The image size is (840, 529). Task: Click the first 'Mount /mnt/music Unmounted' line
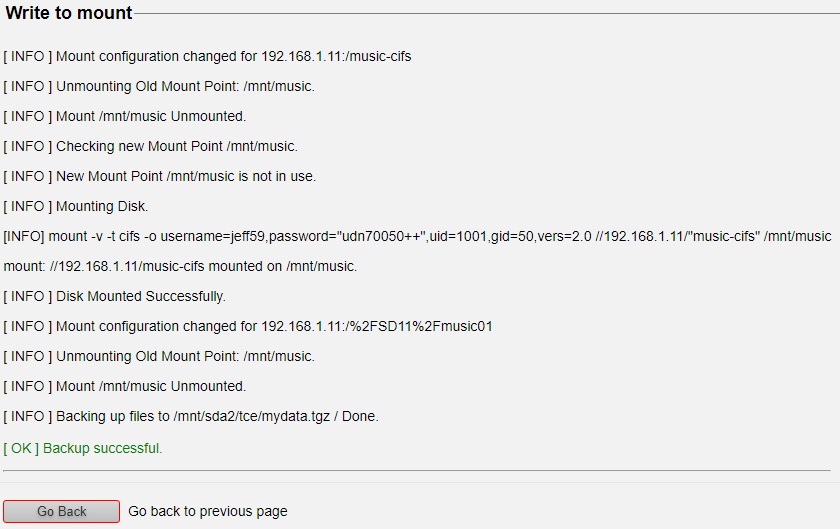pos(125,116)
